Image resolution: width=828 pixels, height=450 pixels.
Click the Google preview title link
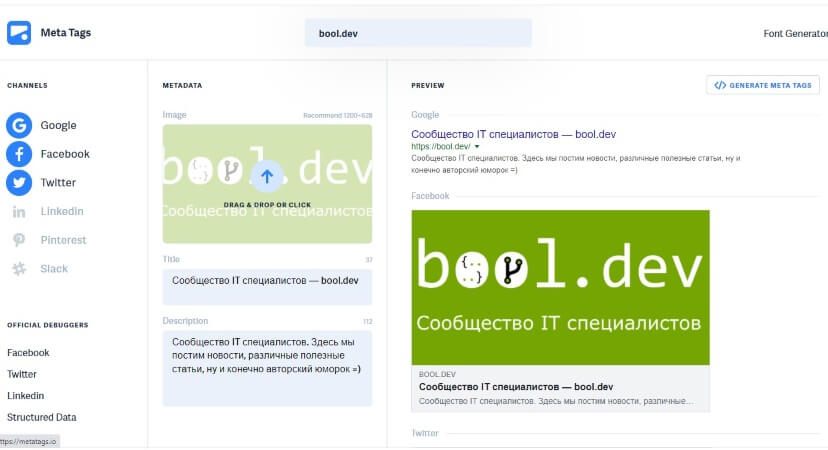click(513, 135)
